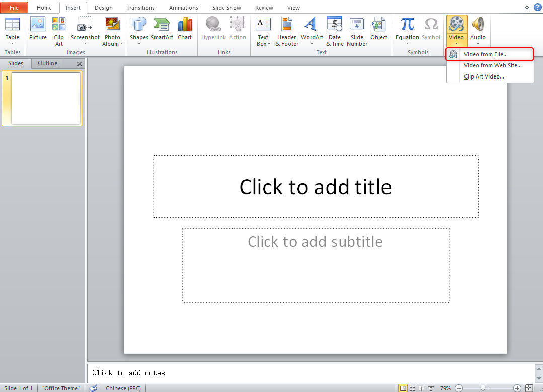Insert a Chart

tap(185, 29)
